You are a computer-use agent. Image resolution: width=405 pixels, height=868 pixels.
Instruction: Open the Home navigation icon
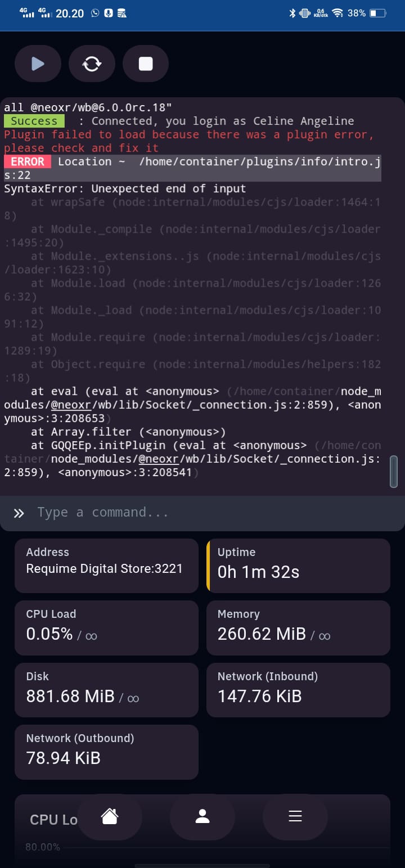click(x=109, y=816)
